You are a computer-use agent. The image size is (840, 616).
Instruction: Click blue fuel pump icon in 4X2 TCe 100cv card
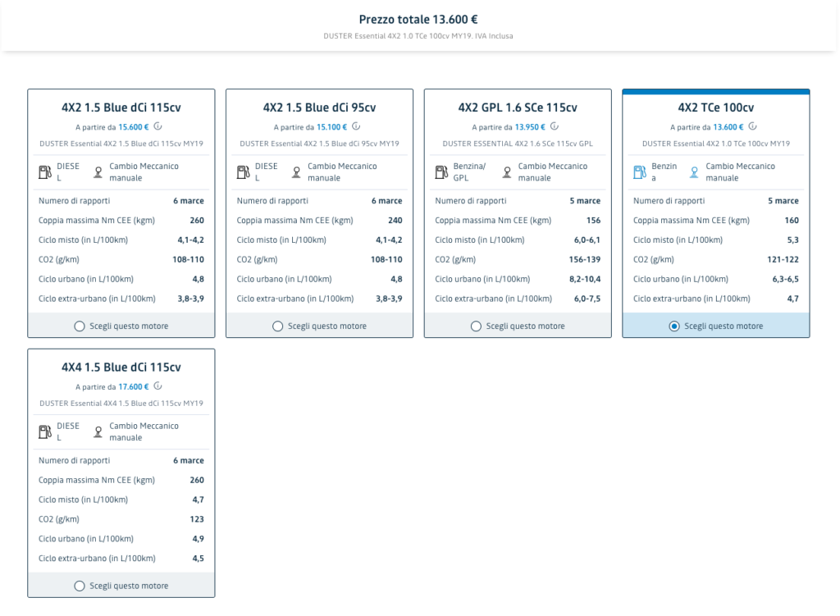pyautogui.click(x=640, y=172)
